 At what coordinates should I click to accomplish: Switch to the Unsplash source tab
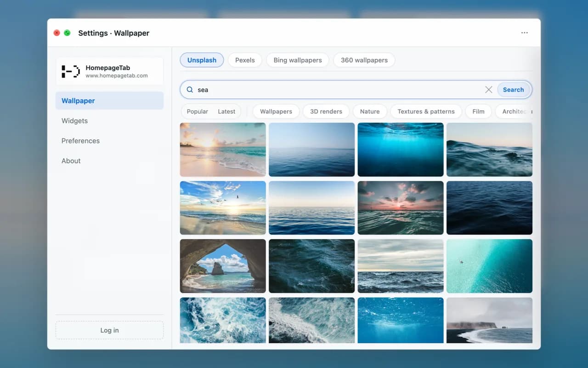click(x=202, y=60)
